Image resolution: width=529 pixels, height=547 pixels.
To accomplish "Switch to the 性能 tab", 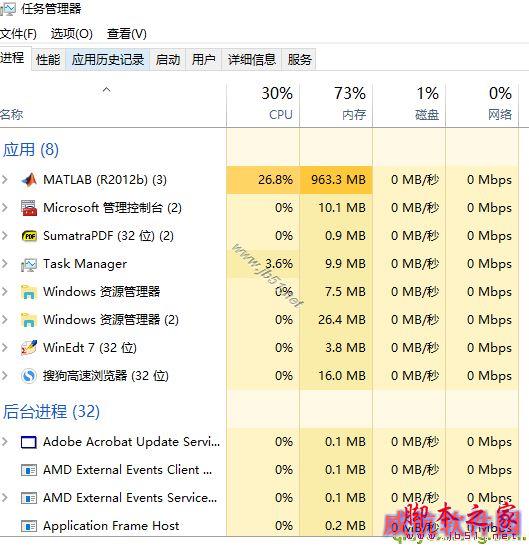I will point(48,60).
